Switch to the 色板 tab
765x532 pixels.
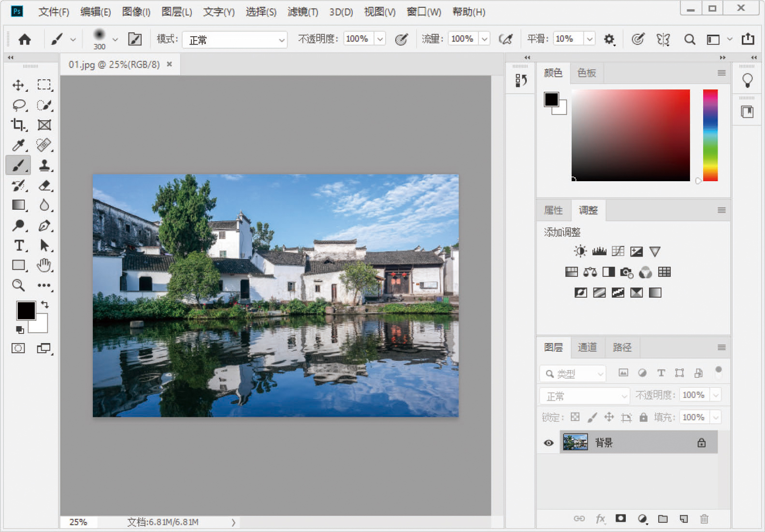(x=587, y=73)
